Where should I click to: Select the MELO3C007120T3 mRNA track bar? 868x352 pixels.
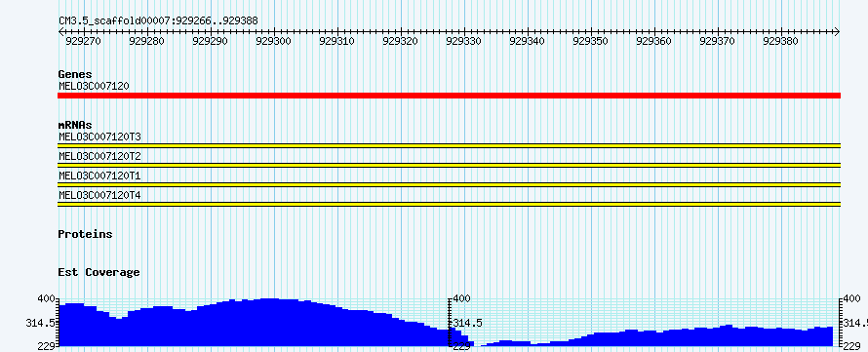(x=449, y=145)
